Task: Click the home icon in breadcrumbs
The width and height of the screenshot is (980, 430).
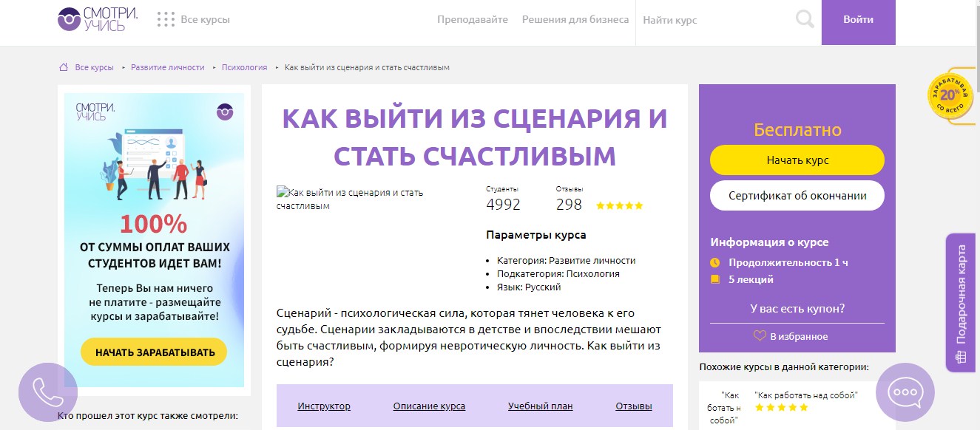Action: (x=64, y=67)
